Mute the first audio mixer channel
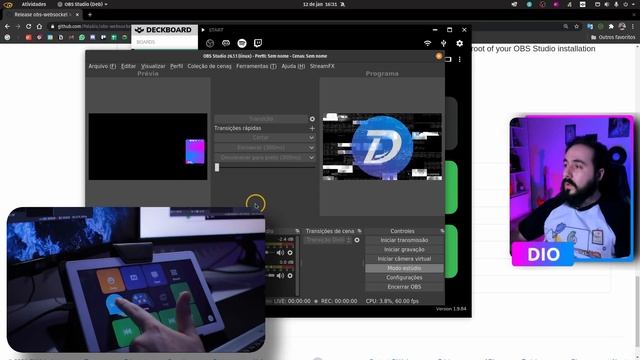 280,253
